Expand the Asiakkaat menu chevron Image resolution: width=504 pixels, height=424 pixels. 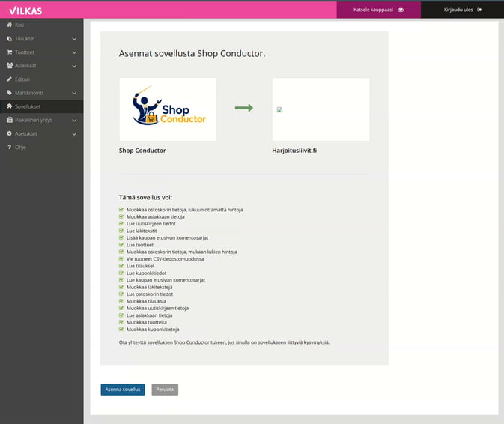tap(74, 66)
